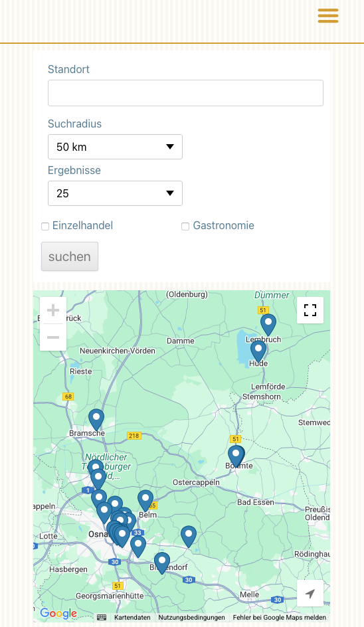The image size is (364, 627).
Task: Click the Stemshorn label
Action: point(262,397)
